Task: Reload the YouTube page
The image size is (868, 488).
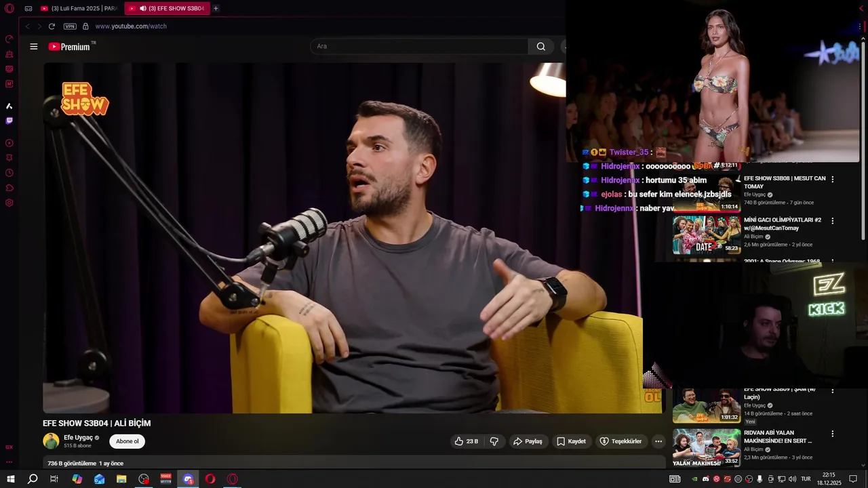Action: [x=52, y=26]
